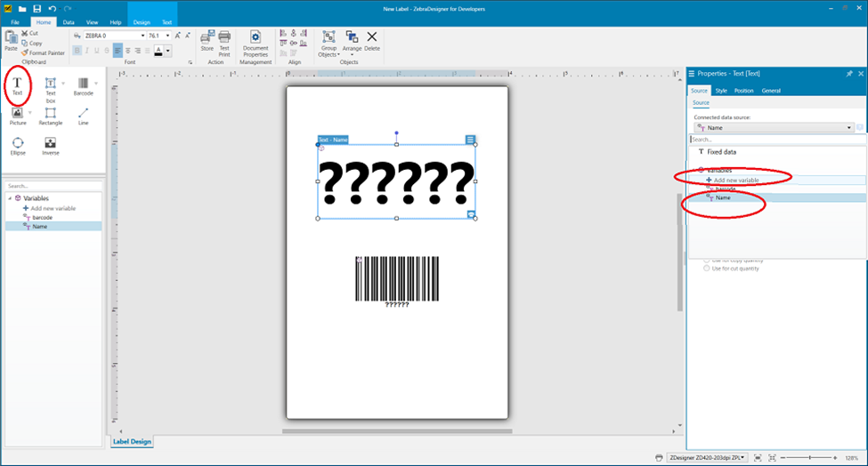
Task: Open the Style tab in Properties
Action: tap(721, 91)
